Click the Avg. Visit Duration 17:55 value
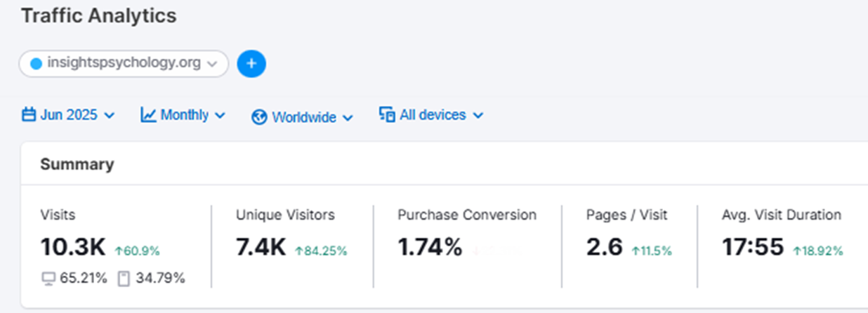 753,247
